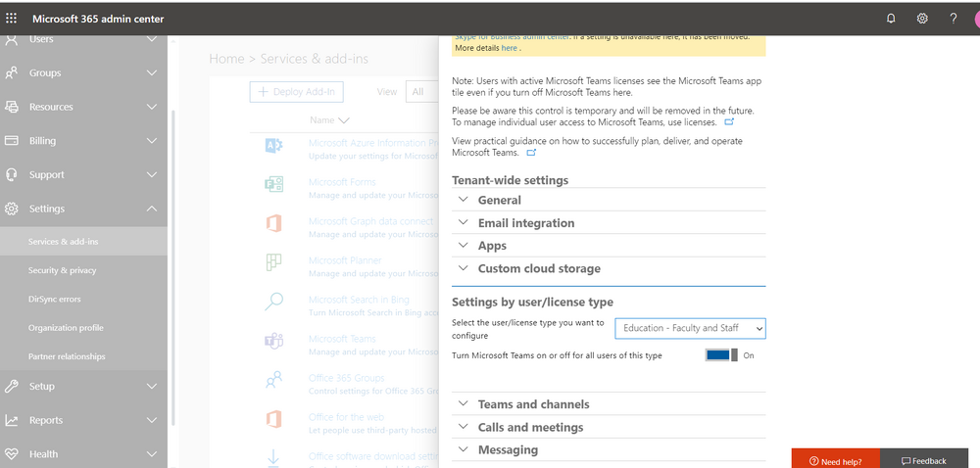This screenshot has width=980, height=468.
Task: Click the left navigation scrollbar
Action: [173, 268]
